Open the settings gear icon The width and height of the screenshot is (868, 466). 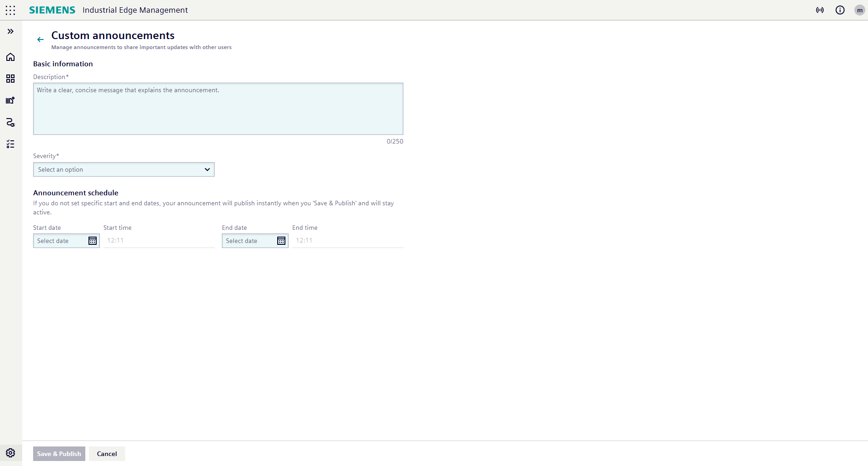pos(10,453)
